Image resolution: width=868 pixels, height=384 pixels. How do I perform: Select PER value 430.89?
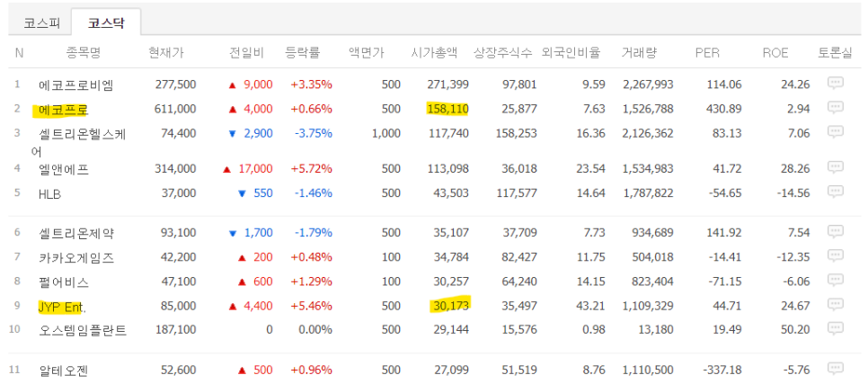(x=724, y=109)
